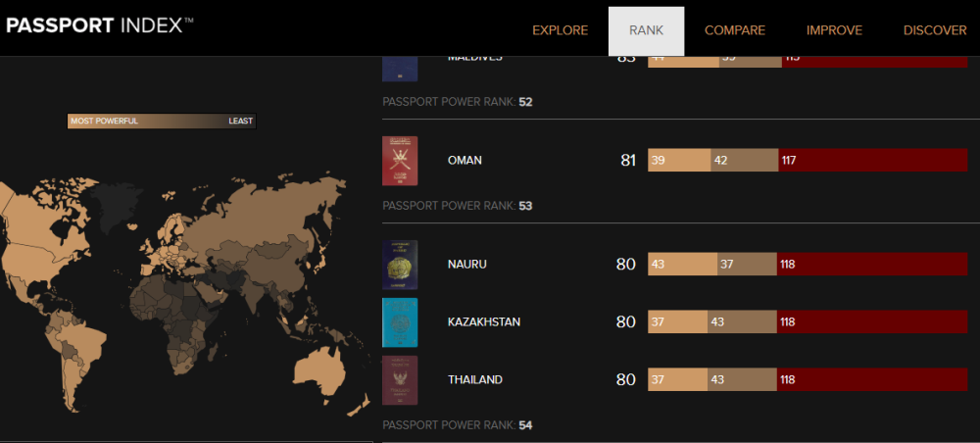Image resolution: width=980 pixels, height=443 pixels.
Task: Open the Thailand passport cover thumbnail
Action: pyautogui.click(x=400, y=380)
